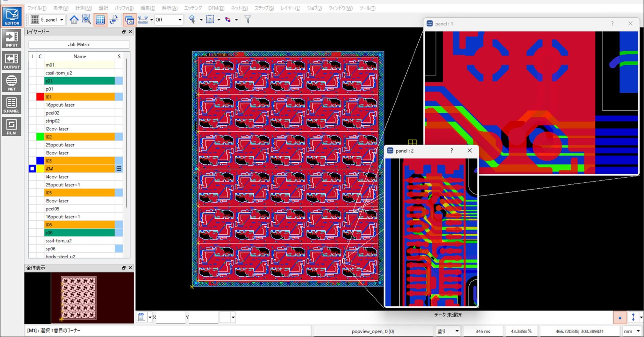Open the INPUT sidebar module

(x=12, y=39)
